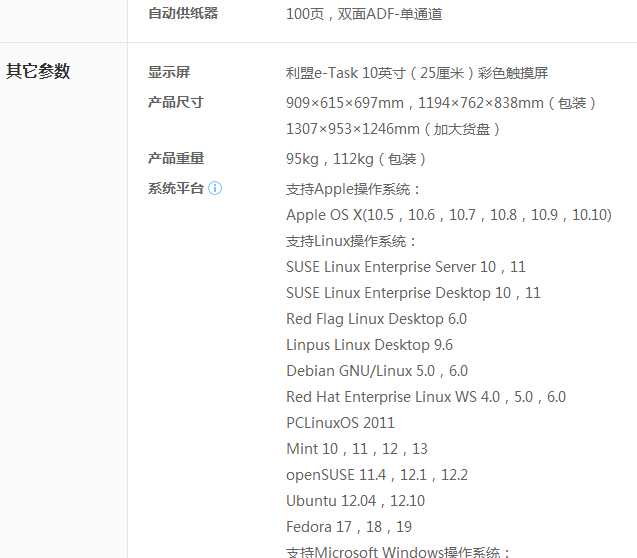637x558 pixels.
Task: Click the 系统平台 label
Action: [176, 188]
